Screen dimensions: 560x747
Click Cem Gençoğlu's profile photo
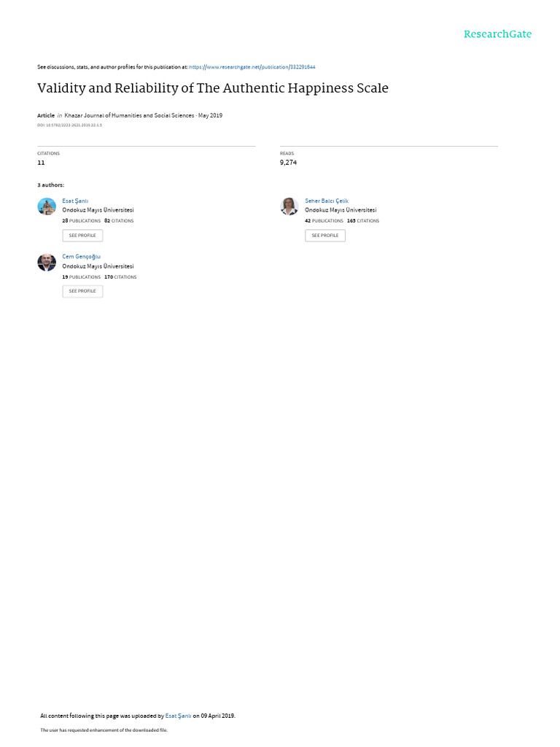point(47,262)
